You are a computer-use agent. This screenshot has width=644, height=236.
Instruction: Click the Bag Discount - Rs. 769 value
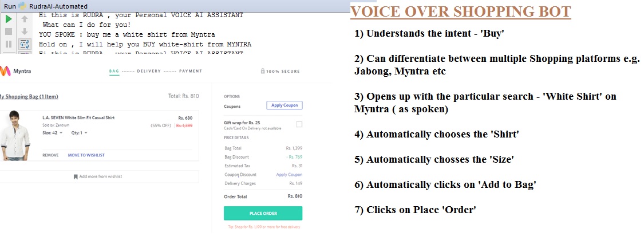pyautogui.click(x=294, y=157)
